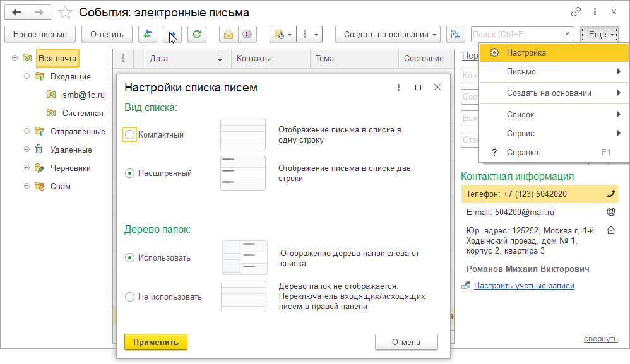Open the Настроить учетные записи link
Viewport: 630px width, 364px height.
[x=524, y=285]
